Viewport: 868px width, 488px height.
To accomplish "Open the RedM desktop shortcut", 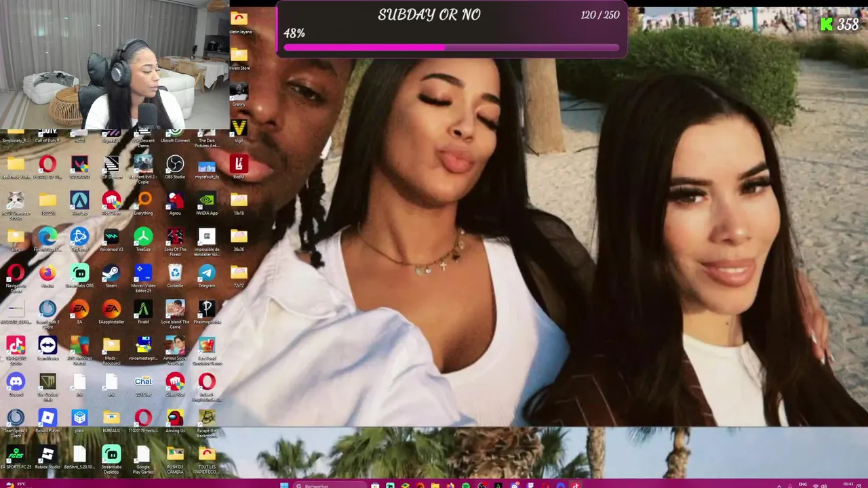I will 239,167.
